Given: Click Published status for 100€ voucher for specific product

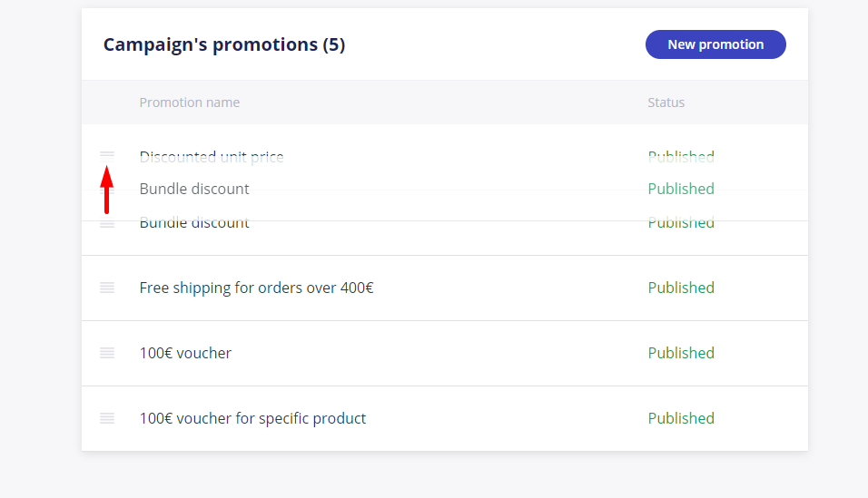Looking at the screenshot, I should point(681,418).
